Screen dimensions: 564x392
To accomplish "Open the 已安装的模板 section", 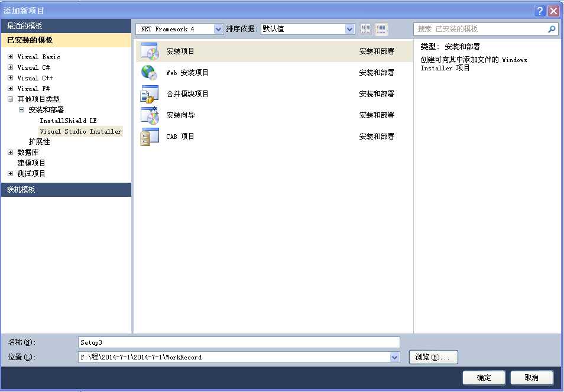I will (x=66, y=40).
